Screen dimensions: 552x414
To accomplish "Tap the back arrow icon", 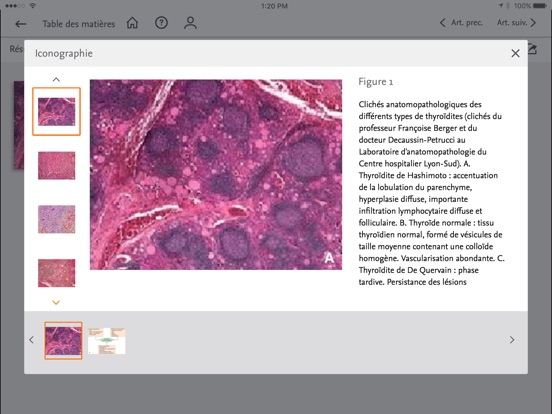I will (21, 24).
